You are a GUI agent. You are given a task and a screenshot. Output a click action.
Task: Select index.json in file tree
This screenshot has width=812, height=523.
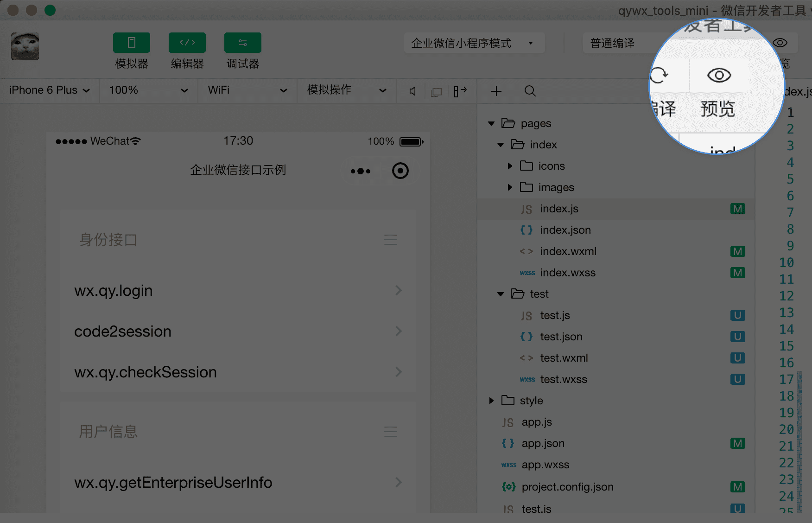[x=615, y=230]
